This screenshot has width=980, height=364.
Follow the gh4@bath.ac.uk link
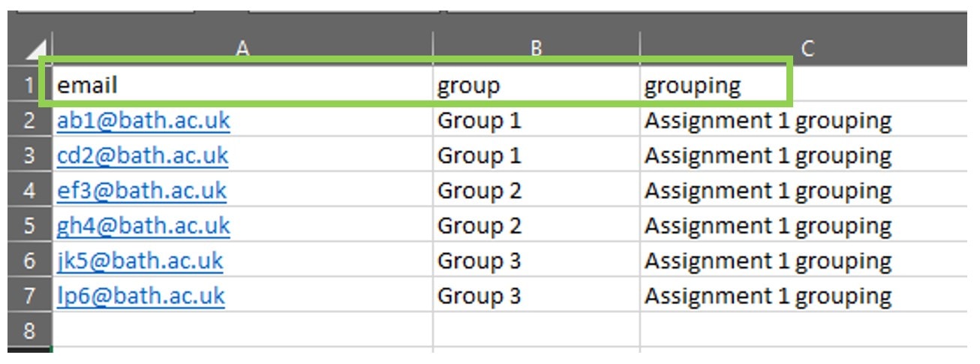[x=143, y=226]
